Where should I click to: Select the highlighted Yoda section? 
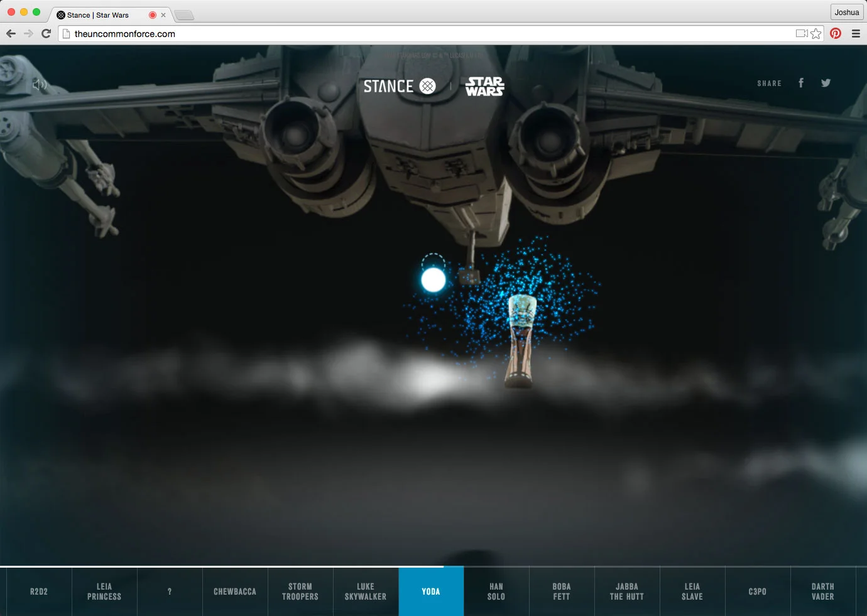point(431,592)
